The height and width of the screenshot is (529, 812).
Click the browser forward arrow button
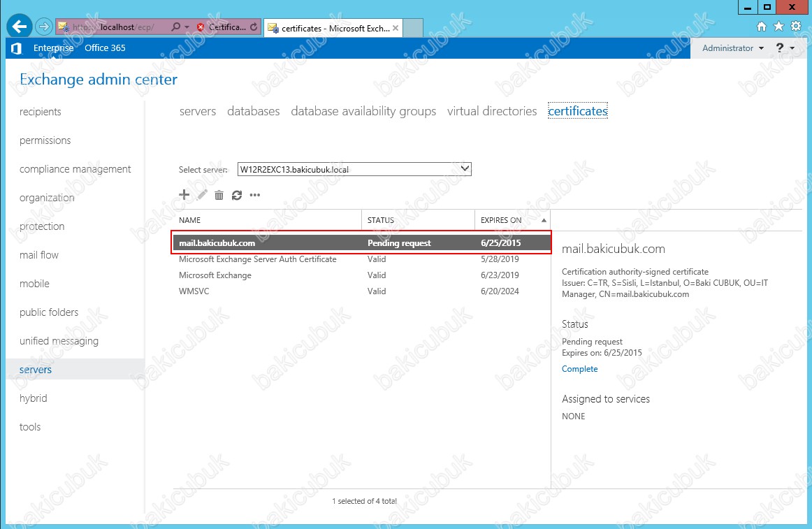point(45,27)
